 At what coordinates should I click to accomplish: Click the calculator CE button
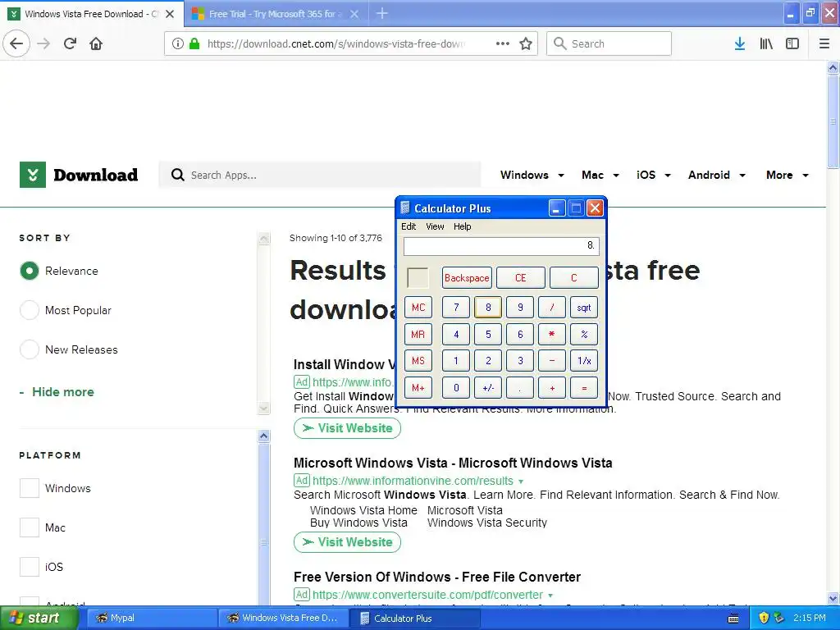pyautogui.click(x=520, y=278)
